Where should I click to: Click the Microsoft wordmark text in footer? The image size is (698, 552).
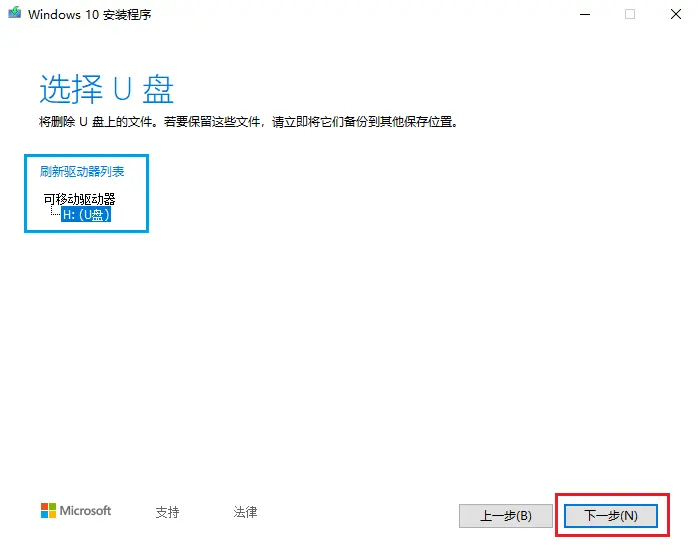tap(85, 511)
